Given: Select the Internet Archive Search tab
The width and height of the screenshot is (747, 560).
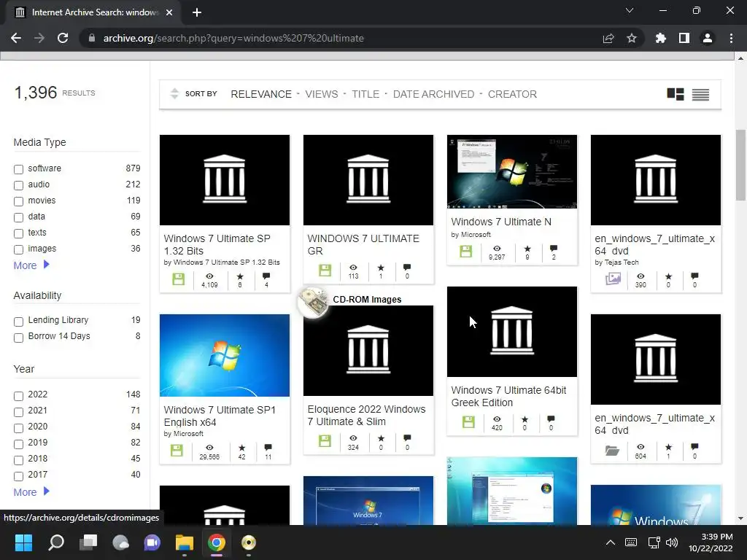Looking at the screenshot, I should 93,13.
